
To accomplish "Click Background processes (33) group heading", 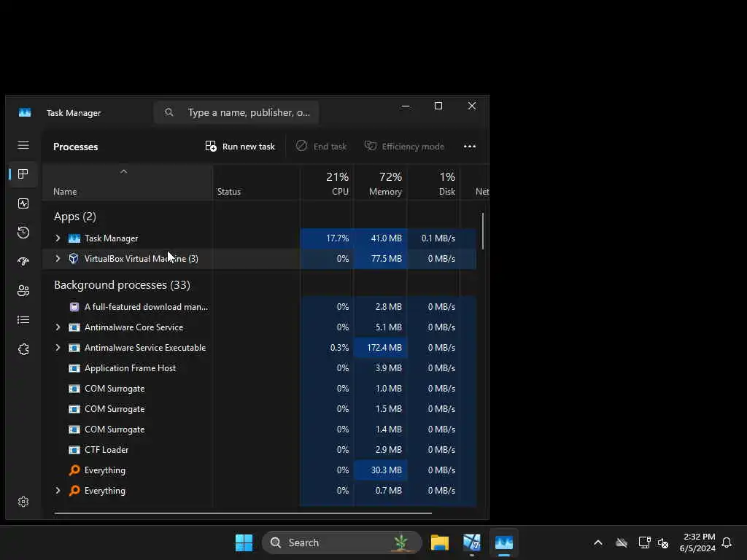I will [122, 285].
